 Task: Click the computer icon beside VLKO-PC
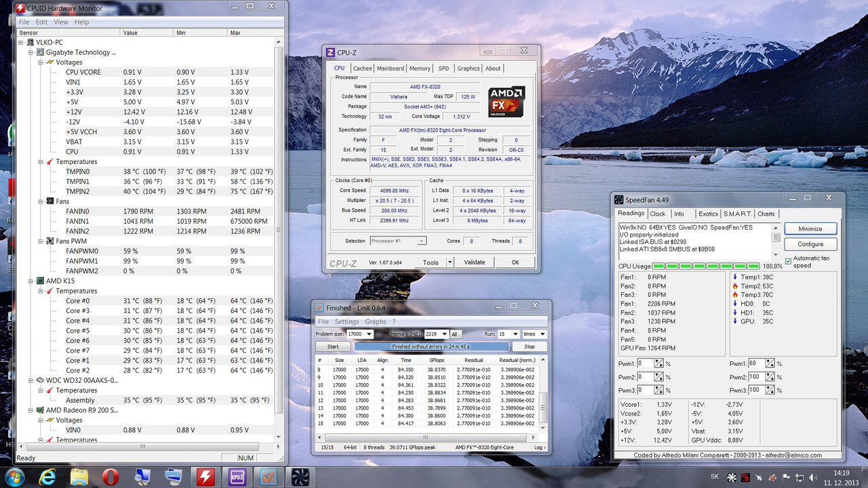(x=31, y=42)
